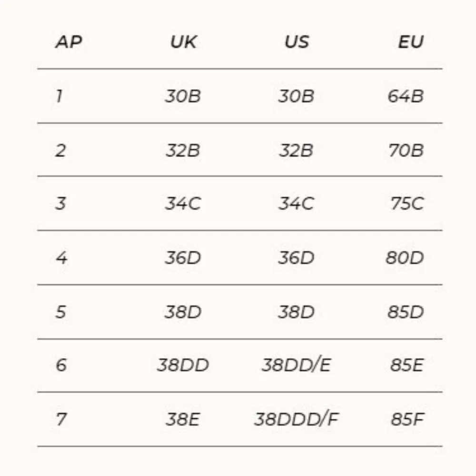Viewport: 476px width, 476px height.
Task: Select the US 32B cell
Action: click(296, 150)
